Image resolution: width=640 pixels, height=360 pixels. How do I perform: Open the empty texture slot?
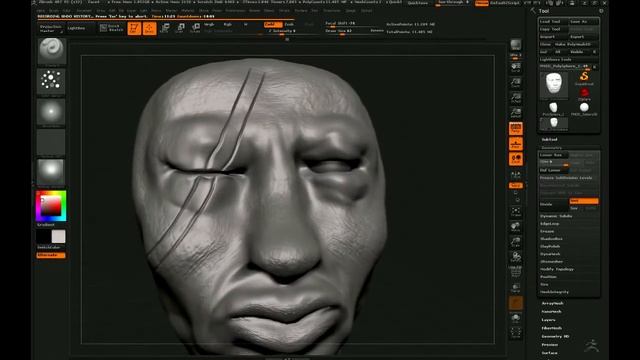coord(51,142)
